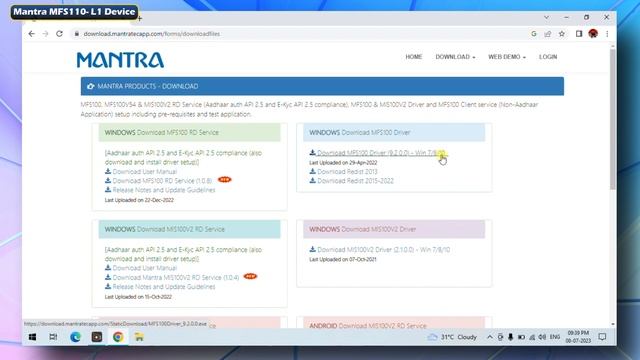Download Redist 2013 link
This screenshot has height=360, width=640.
(x=347, y=171)
